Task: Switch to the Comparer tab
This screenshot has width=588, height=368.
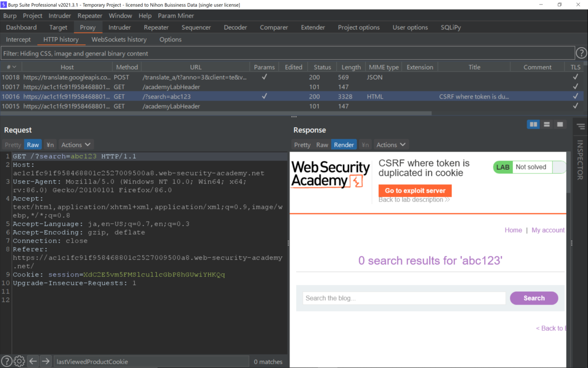Action: pos(274,27)
